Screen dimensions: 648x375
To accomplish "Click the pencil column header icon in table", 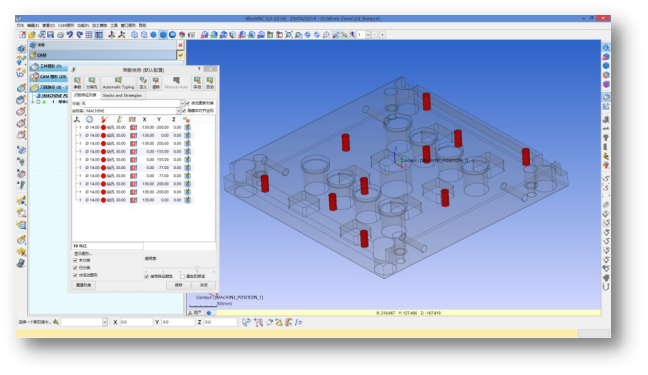I will [104, 119].
